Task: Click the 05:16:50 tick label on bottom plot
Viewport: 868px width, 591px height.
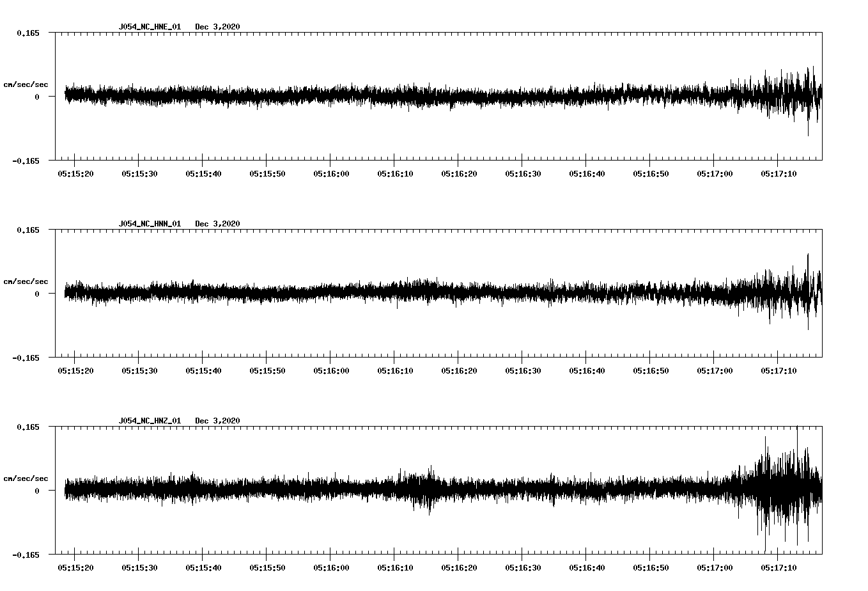Action: (x=651, y=567)
